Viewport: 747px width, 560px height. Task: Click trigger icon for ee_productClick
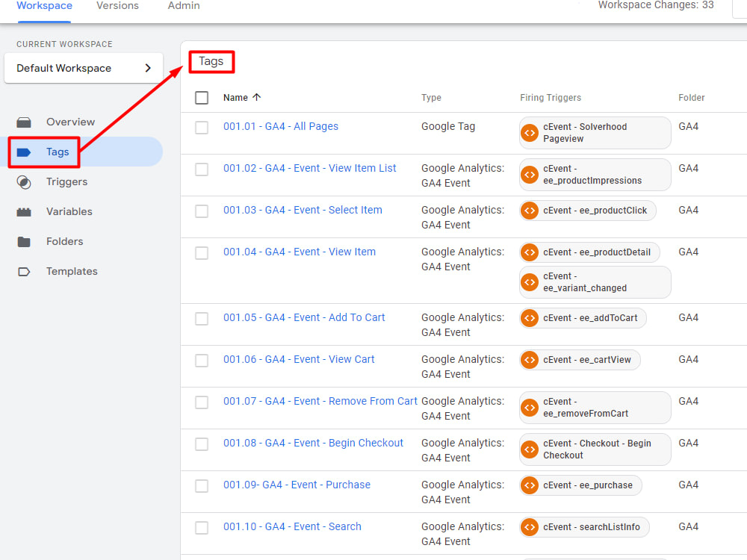point(530,211)
